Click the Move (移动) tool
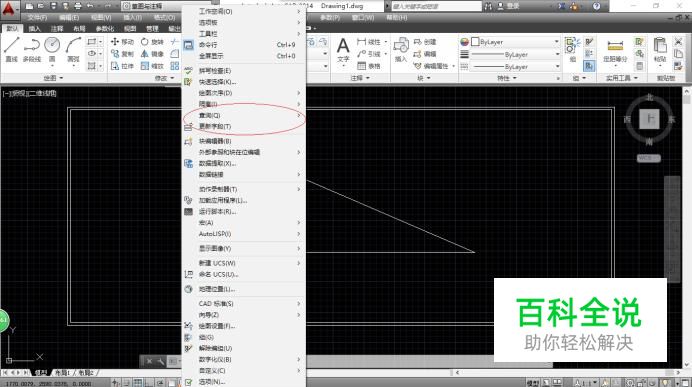Viewport: 692px width, 387px height. (x=122, y=41)
